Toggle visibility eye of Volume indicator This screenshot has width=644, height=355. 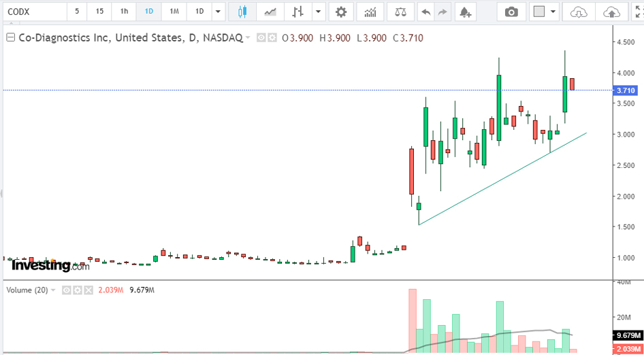click(x=66, y=290)
